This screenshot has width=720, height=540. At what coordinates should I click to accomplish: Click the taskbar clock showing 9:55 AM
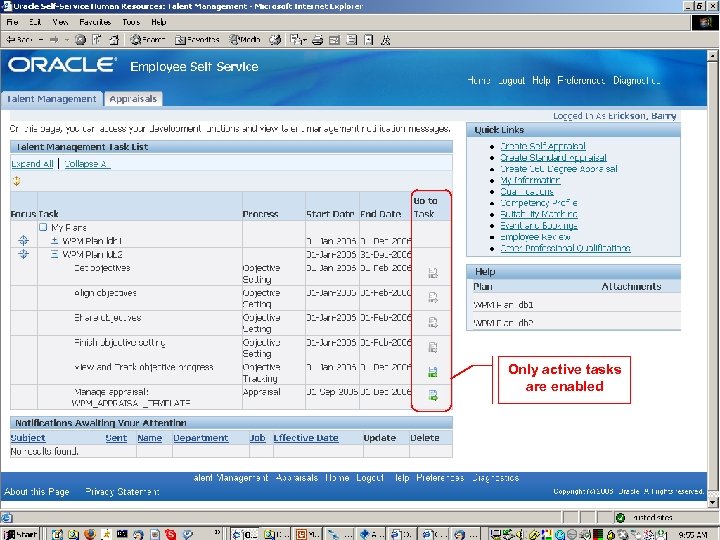[692, 534]
